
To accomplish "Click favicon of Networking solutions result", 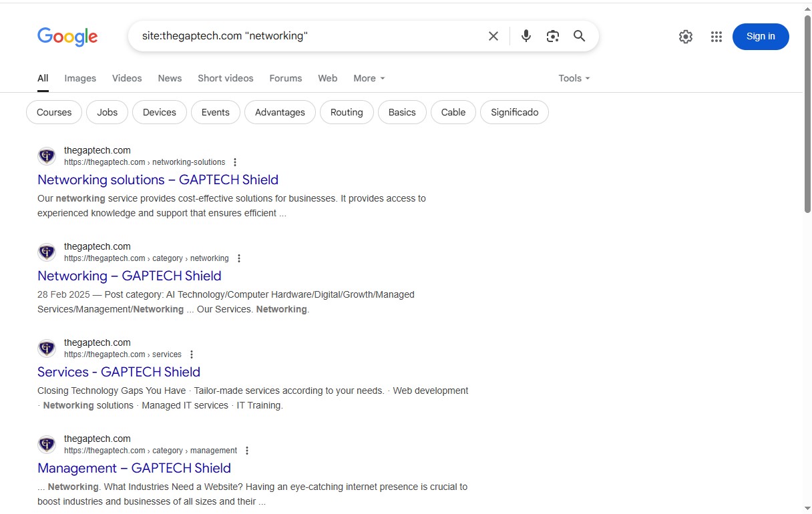I will click(x=47, y=156).
